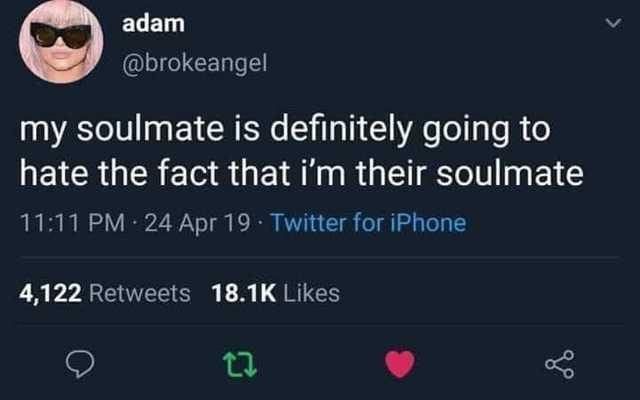Click the word "hate" in the tweet

pos(54,176)
